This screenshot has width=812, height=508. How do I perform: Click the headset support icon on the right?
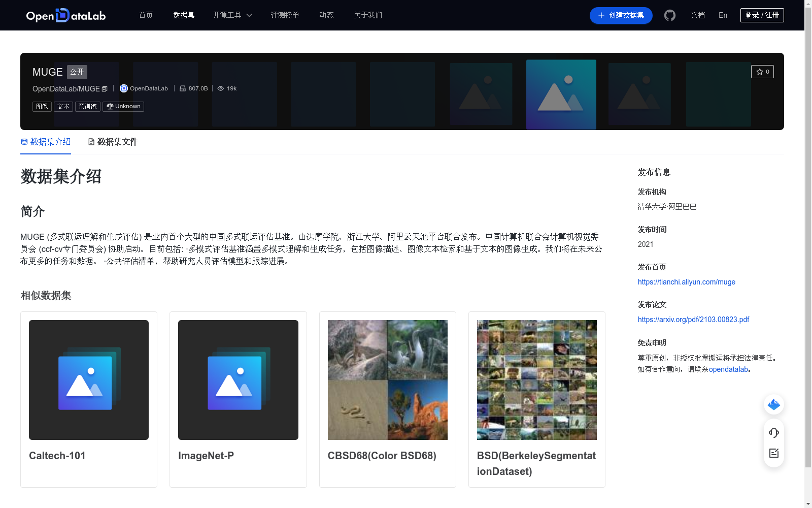[773, 432]
